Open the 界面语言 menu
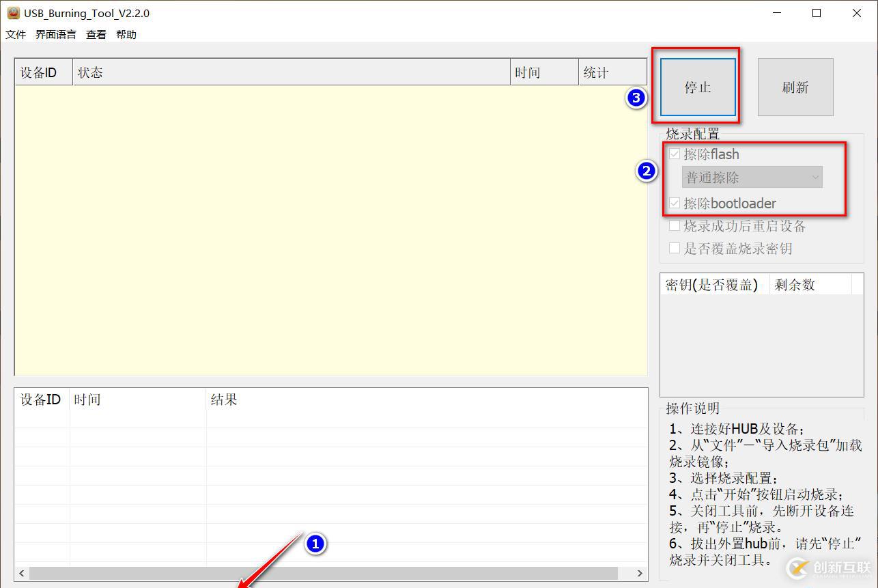The image size is (878, 588). click(x=56, y=34)
